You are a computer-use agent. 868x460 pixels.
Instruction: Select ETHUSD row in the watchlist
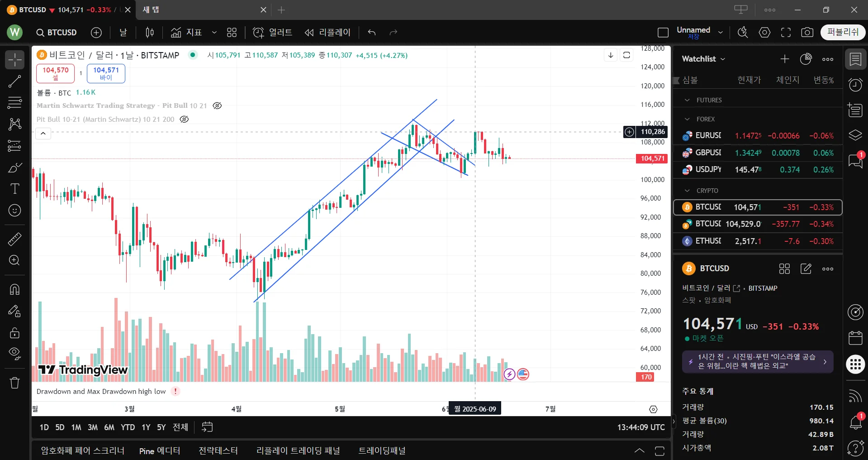click(758, 241)
